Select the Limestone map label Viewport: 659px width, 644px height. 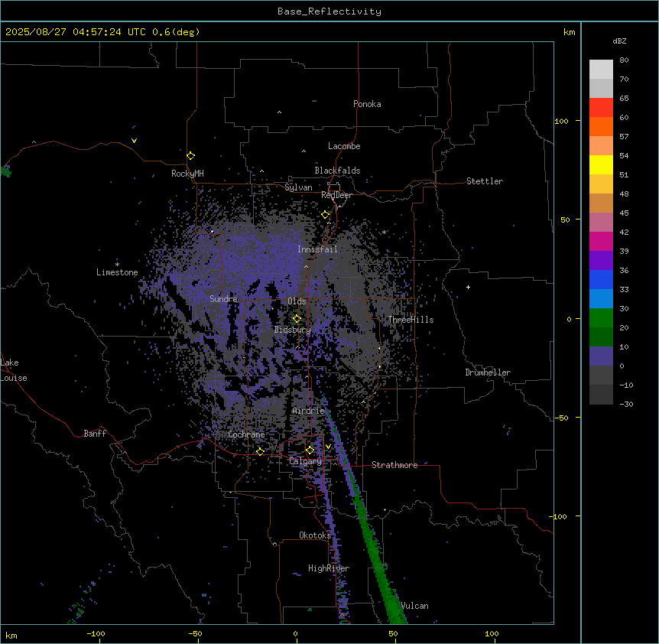click(117, 272)
